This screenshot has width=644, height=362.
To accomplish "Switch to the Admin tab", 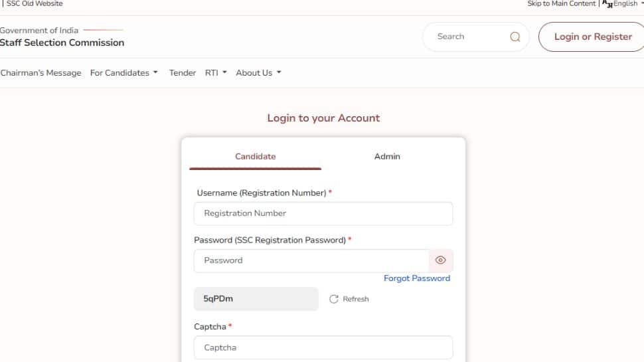I will click(387, 157).
